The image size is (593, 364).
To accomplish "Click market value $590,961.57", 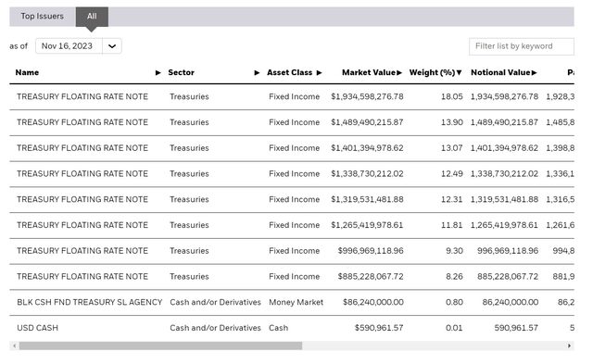I will click(379, 328).
